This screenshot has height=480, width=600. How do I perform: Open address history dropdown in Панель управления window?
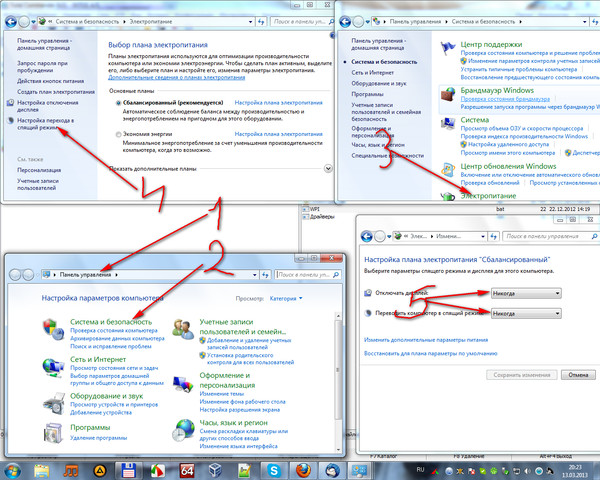tap(254, 275)
